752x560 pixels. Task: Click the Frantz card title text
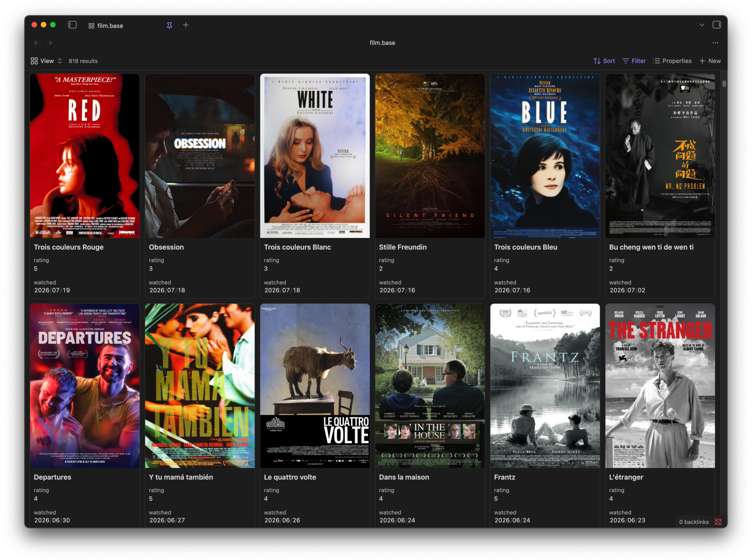pyautogui.click(x=504, y=477)
